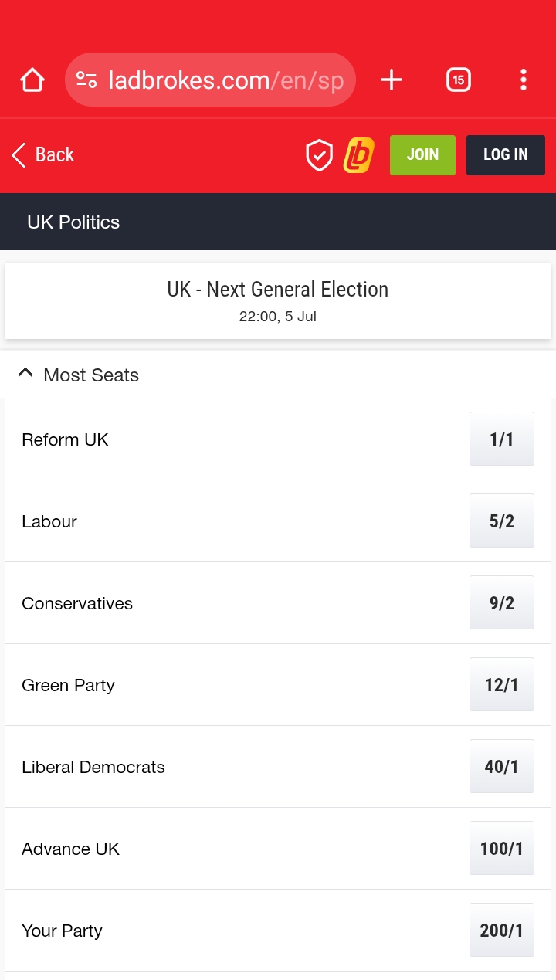Select Advance UK odds 100/1
The height and width of the screenshot is (980, 556).
501,849
